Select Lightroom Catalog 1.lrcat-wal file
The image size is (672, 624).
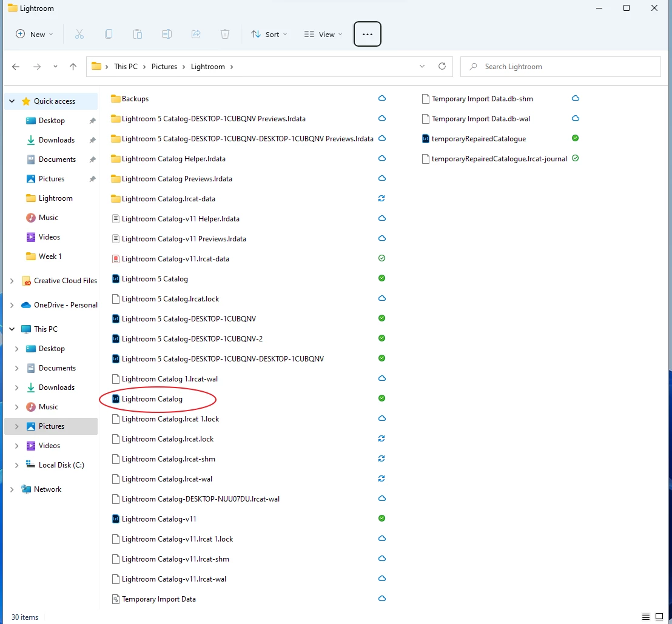coord(170,379)
